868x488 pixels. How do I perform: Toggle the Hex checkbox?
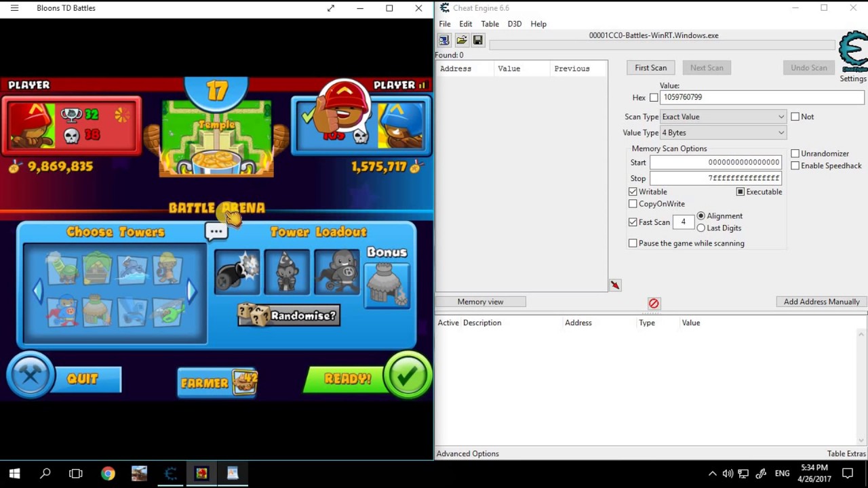point(654,98)
